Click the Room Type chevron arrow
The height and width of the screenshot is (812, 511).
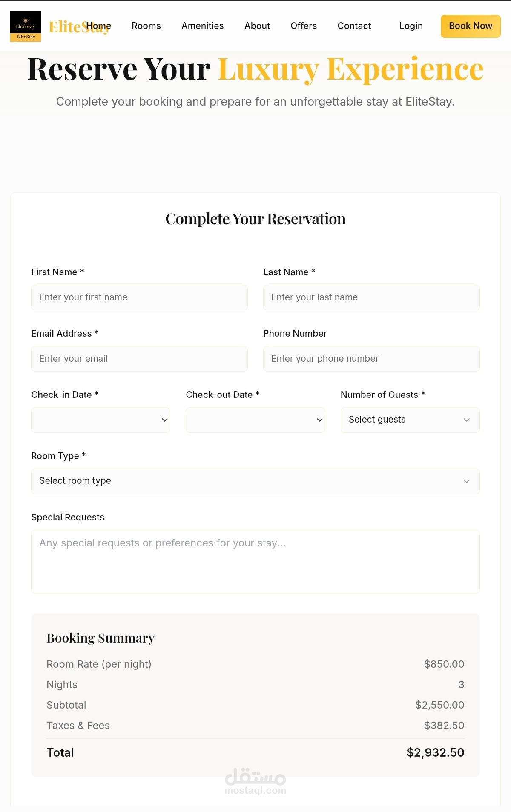coord(467,481)
